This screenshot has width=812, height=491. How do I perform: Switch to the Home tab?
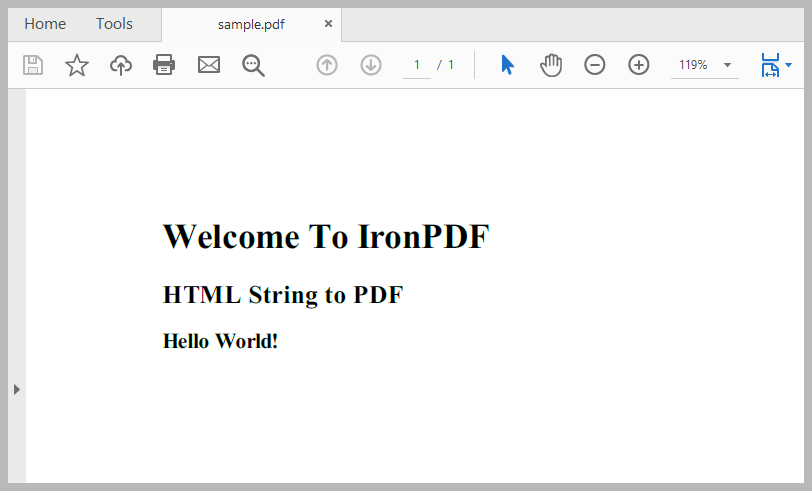point(45,24)
